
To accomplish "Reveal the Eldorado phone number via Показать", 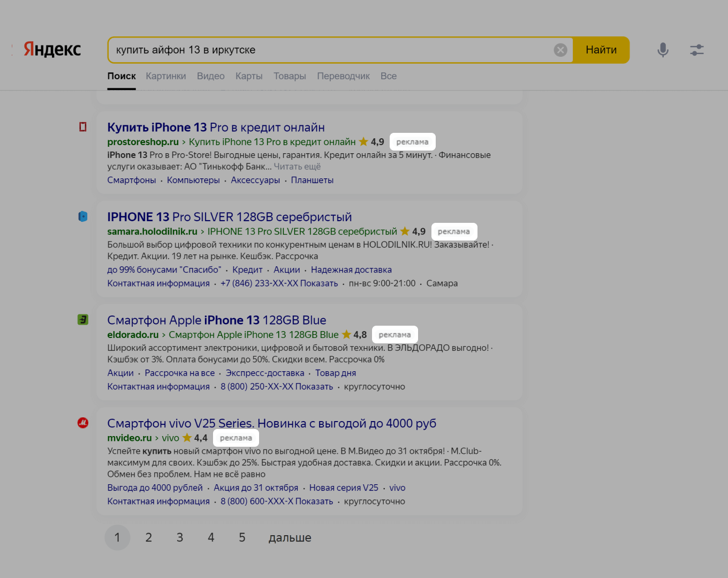I will 314,387.
